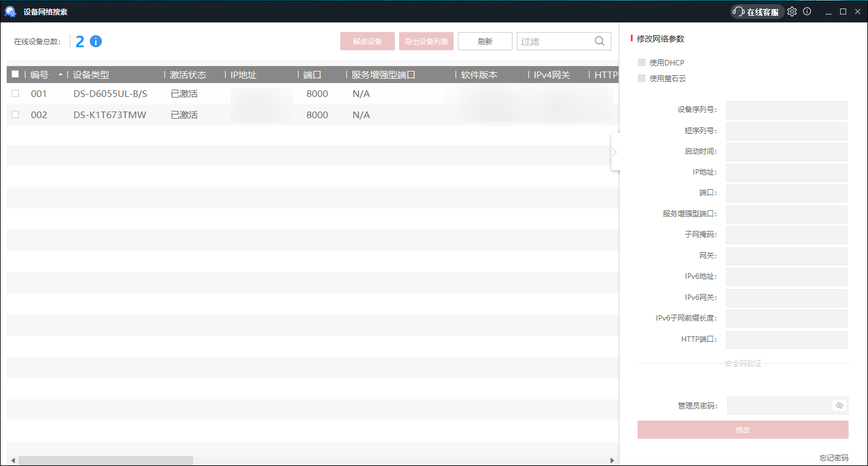Image resolution: width=868 pixels, height=466 pixels.
Task: Click the horizontal scrollbar thumb
Action: pyautogui.click(x=106, y=461)
